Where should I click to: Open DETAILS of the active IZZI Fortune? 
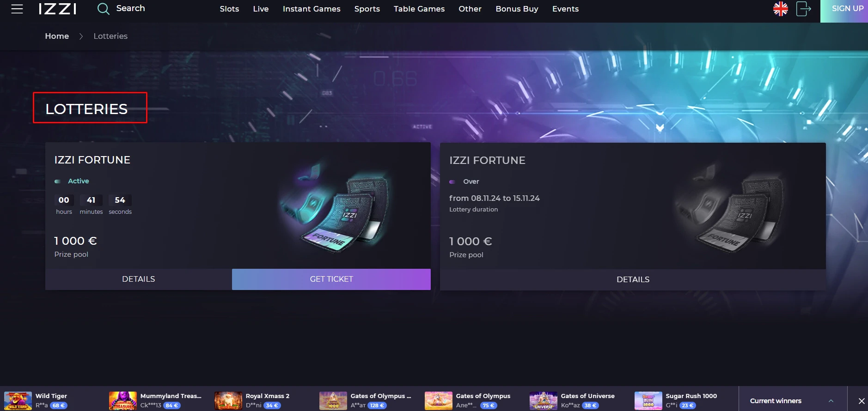click(139, 279)
